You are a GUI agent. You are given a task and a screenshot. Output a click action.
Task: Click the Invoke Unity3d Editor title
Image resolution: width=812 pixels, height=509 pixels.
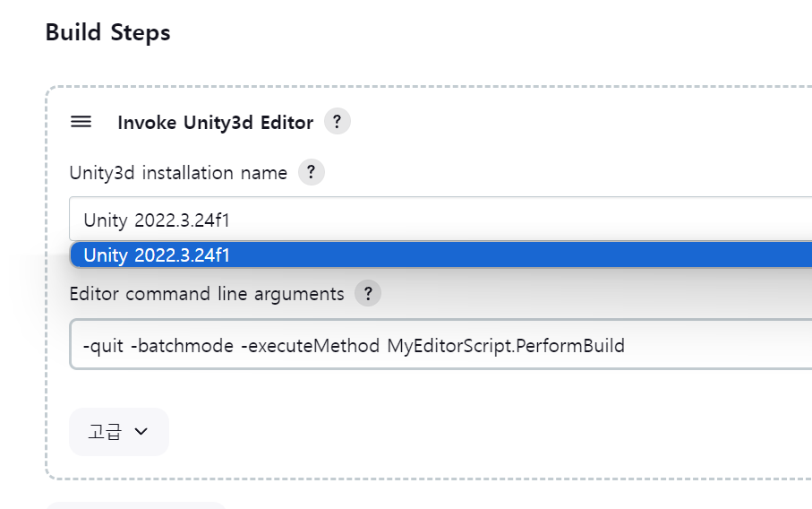click(216, 123)
